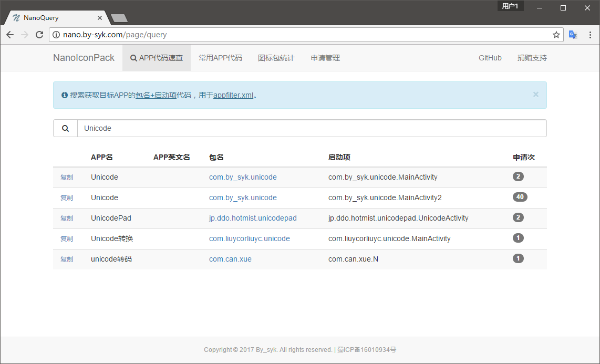Click the appfilter.xml link in alert
The width and height of the screenshot is (600, 364).
(233, 95)
